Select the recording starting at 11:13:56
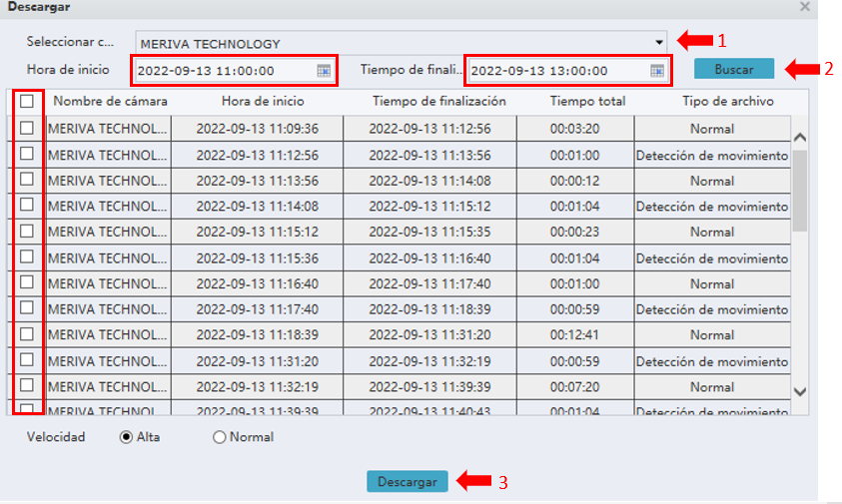This screenshot has width=842, height=504. (27, 180)
